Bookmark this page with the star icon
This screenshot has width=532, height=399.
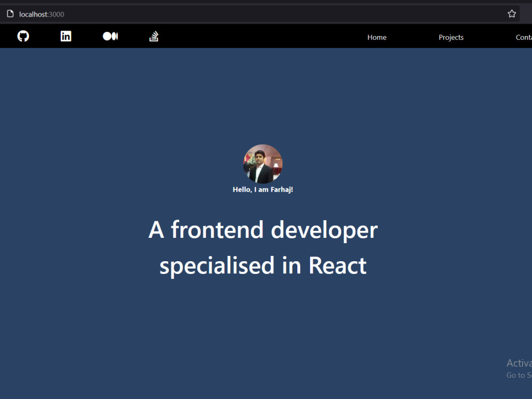(512, 14)
